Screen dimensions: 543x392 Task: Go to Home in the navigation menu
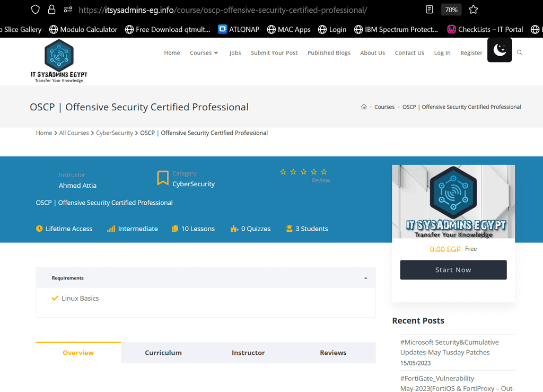172,53
